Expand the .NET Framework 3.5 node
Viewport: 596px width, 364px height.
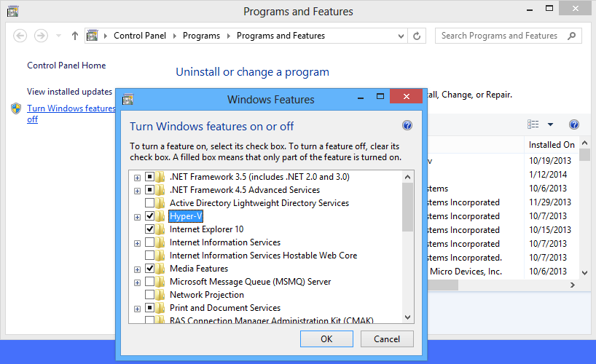[137, 177]
